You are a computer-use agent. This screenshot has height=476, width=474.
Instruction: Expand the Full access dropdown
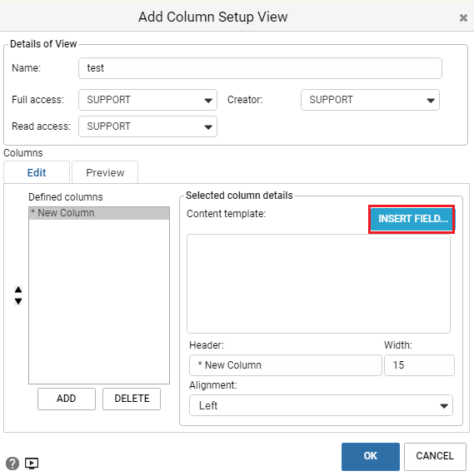click(x=147, y=100)
